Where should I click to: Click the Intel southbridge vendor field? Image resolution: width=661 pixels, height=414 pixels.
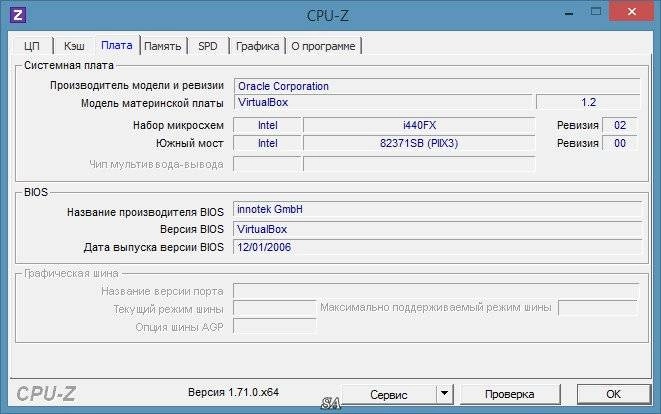[x=267, y=143]
